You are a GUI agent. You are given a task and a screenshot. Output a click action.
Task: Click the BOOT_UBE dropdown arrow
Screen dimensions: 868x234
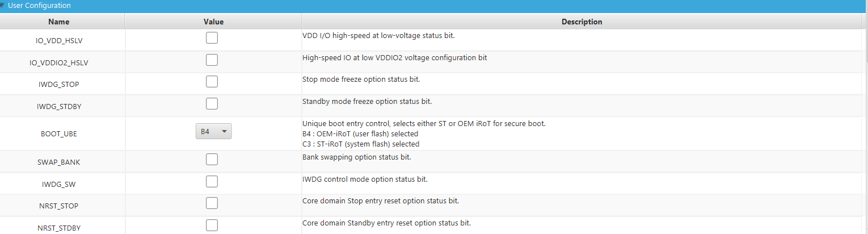(224, 131)
